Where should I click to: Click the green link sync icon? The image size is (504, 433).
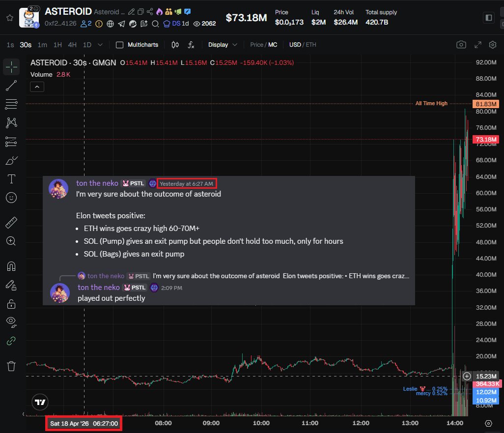[x=12, y=341]
